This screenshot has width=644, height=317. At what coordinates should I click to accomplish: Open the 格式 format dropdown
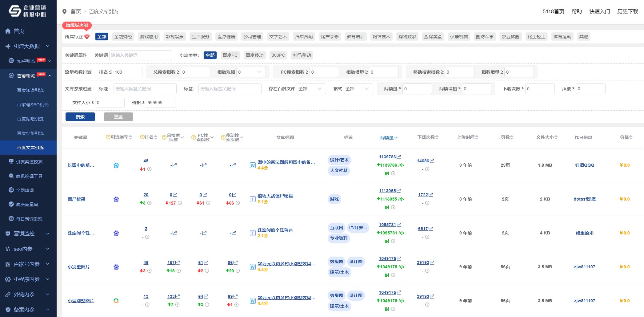358,89
